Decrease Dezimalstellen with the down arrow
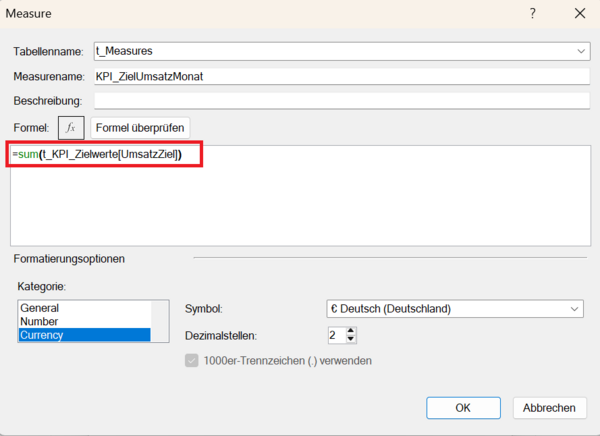The image size is (600, 436). click(x=351, y=339)
